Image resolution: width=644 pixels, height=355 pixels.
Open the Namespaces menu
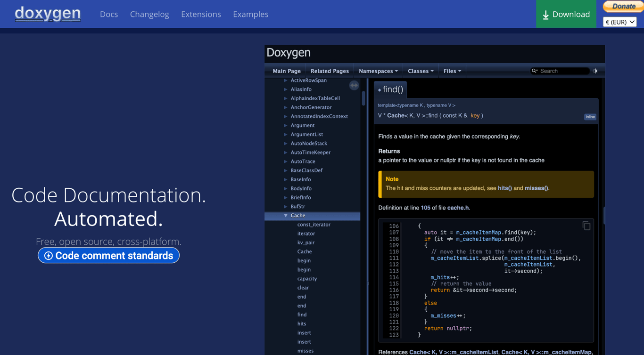[x=378, y=71]
